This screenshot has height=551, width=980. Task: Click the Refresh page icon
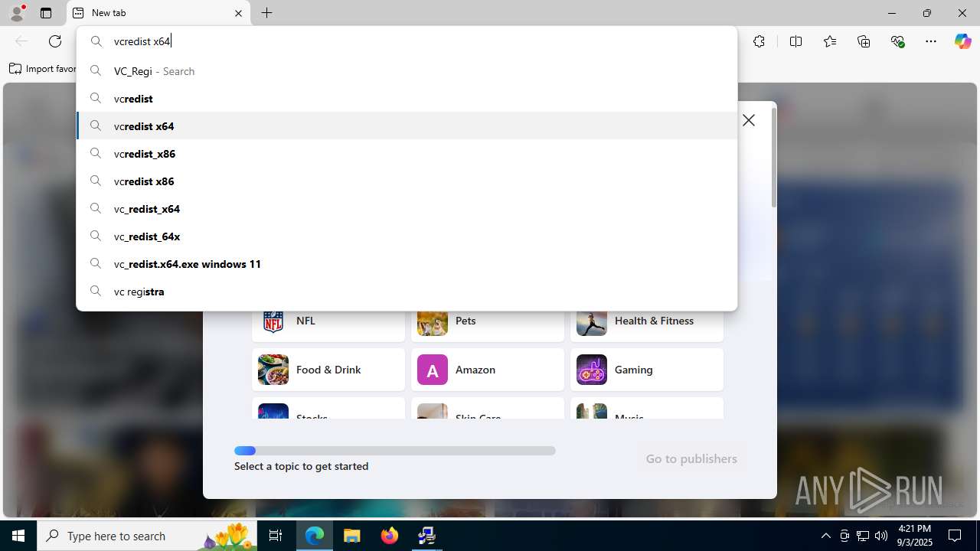(55, 41)
